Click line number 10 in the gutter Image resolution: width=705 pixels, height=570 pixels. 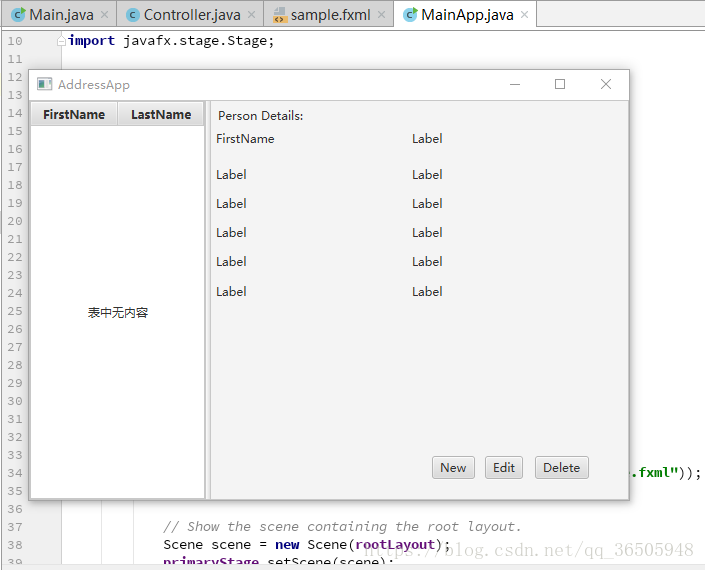point(15,41)
